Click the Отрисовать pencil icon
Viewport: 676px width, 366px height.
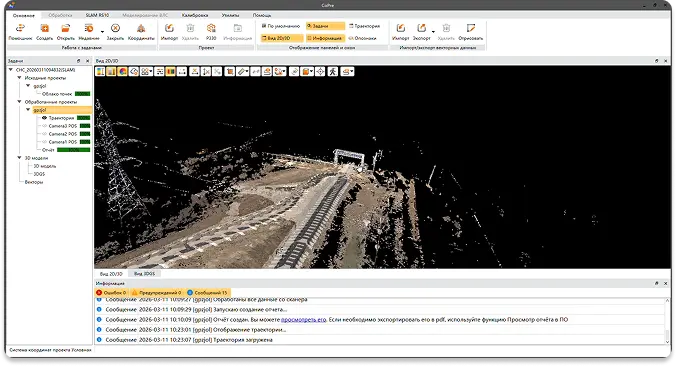(x=471, y=28)
